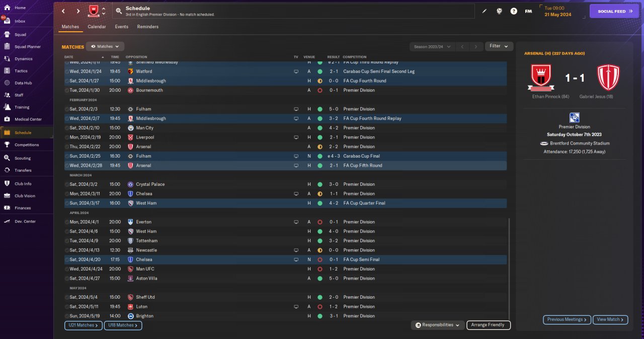Open the world globe icon

tap(499, 11)
